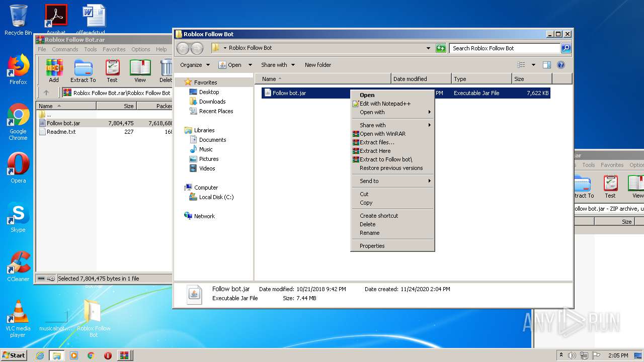
Task: Open Opera desktop shortcut
Action: point(18,168)
